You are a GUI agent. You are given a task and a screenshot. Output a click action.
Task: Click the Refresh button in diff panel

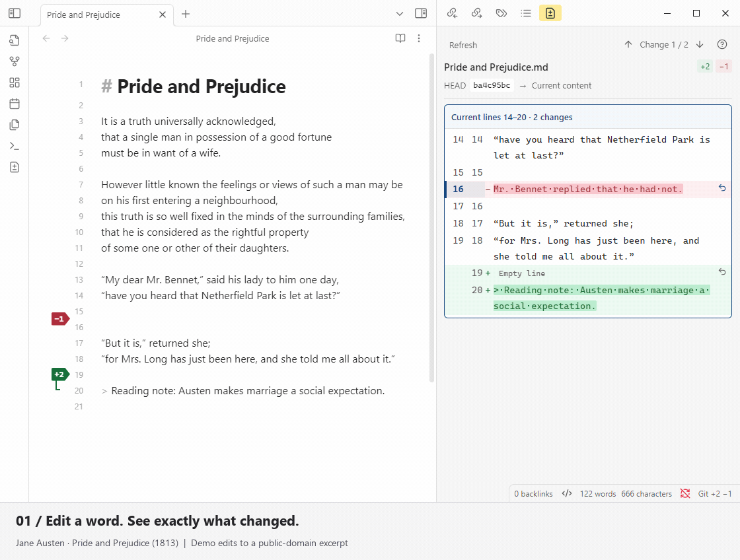click(x=463, y=46)
